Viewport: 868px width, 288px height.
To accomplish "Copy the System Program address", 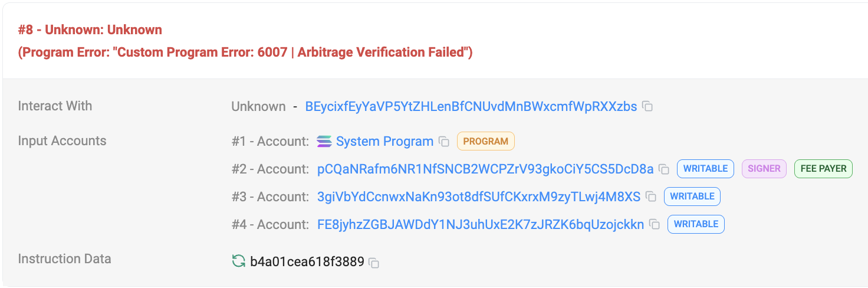I will point(444,142).
